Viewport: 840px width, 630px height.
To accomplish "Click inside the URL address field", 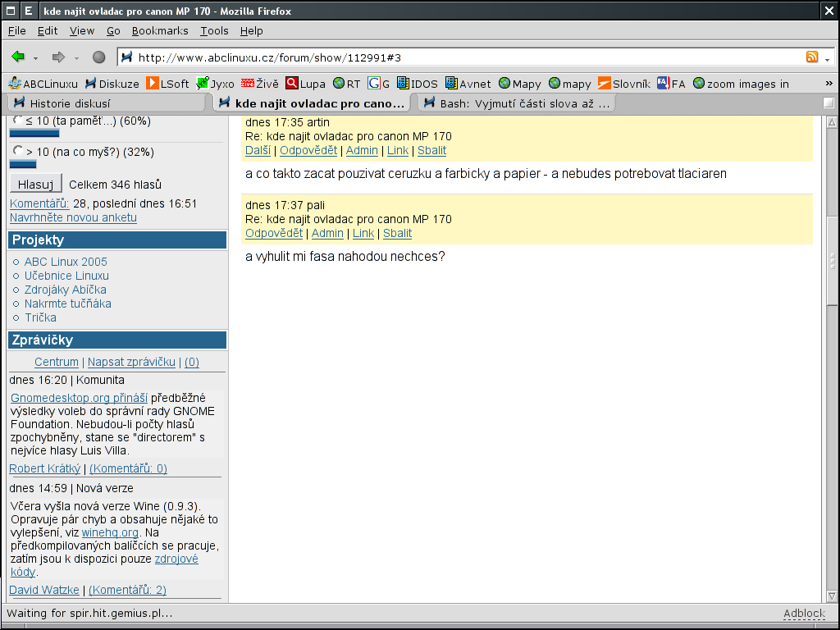I will (459, 57).
